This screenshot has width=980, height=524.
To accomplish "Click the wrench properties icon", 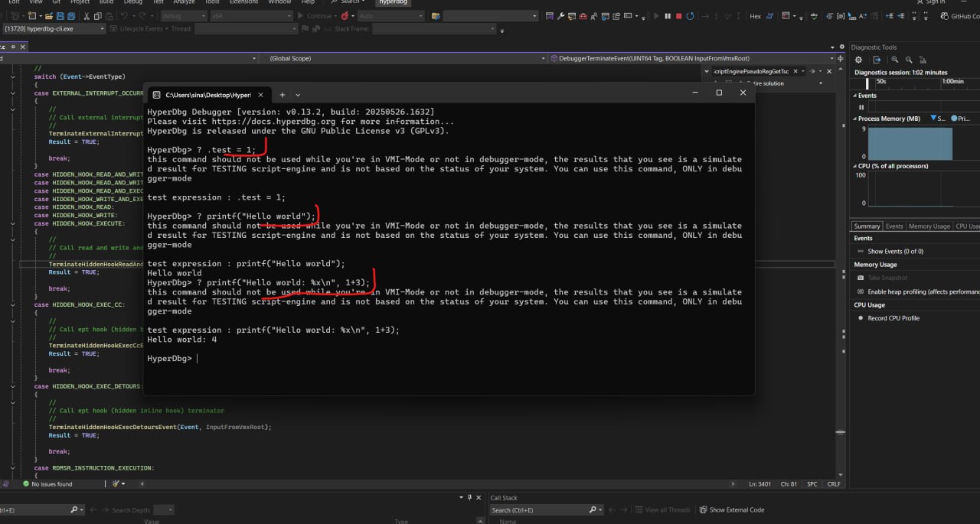I will click(x=560, y=16).
